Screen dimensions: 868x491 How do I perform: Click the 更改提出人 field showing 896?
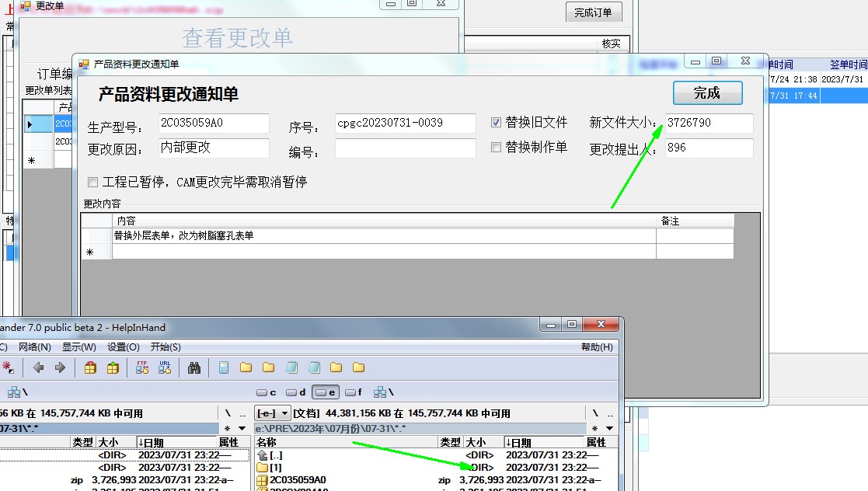coord(709,148)
